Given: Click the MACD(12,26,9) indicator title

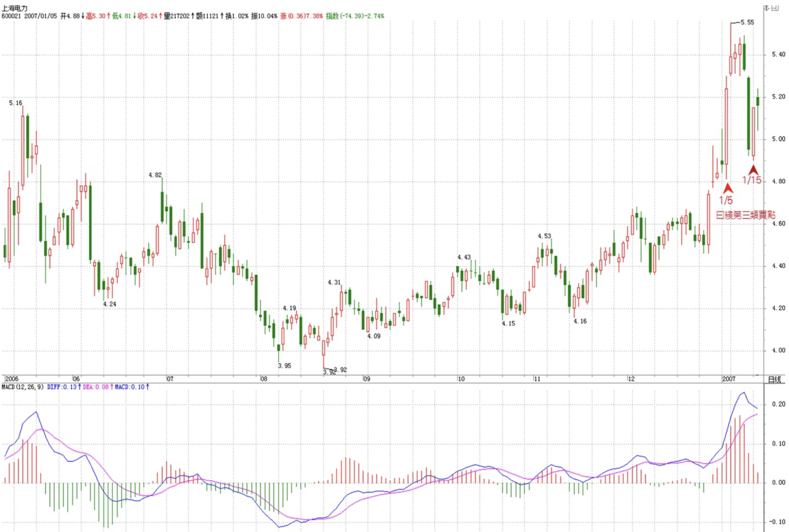Looking at the screenshot, I should (23, 387).
